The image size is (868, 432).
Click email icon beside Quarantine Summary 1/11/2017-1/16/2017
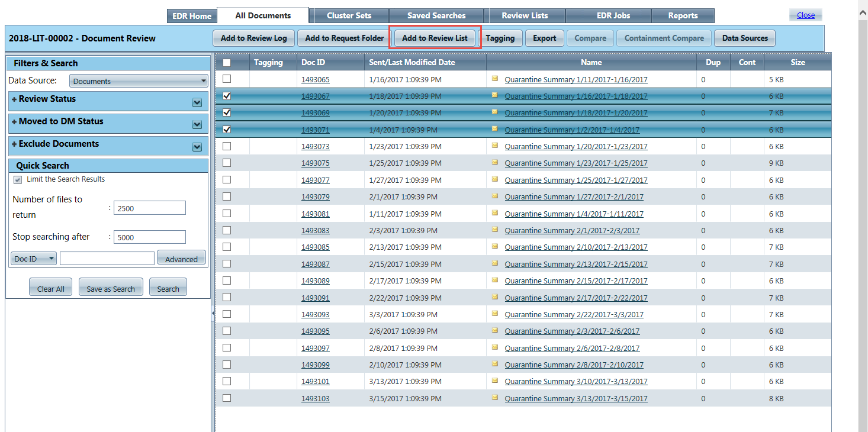click(x=494, y=78)
